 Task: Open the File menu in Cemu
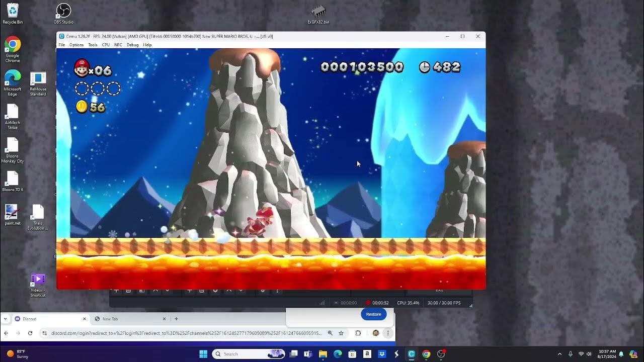(x=61, y=45)
